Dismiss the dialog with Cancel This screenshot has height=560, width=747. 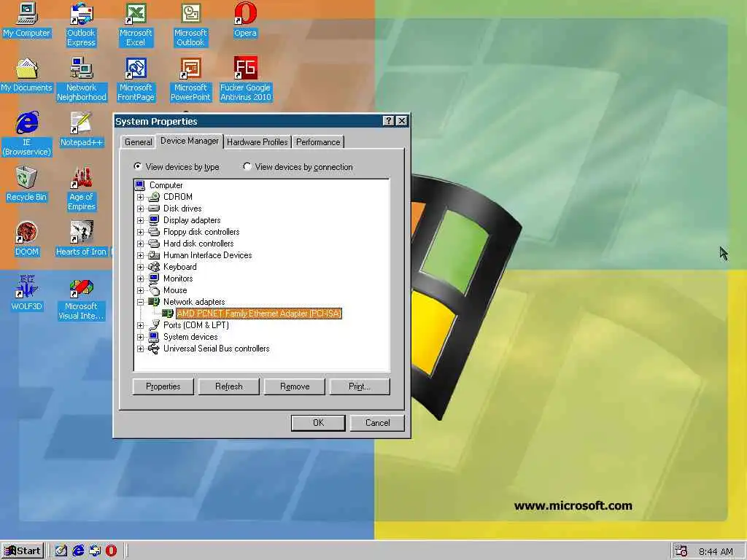tap(377, 422)
